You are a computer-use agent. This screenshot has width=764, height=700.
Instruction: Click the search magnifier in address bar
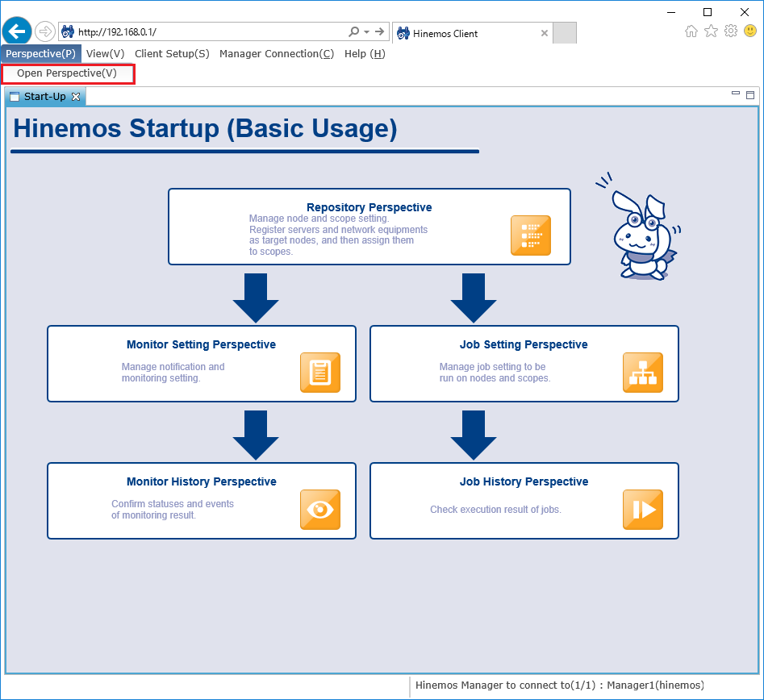353,31
